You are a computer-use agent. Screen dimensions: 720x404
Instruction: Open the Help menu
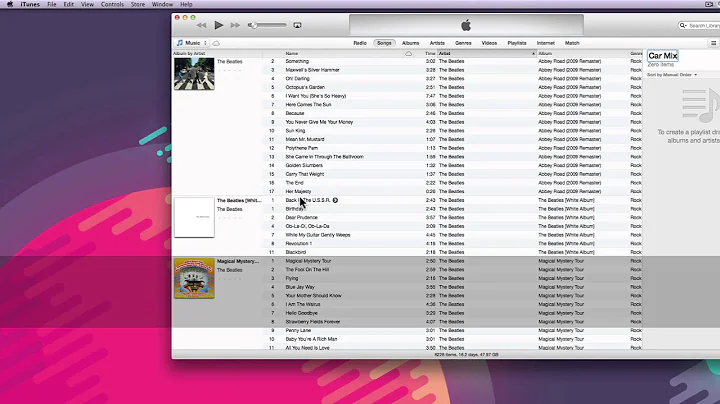click(186, 4)
